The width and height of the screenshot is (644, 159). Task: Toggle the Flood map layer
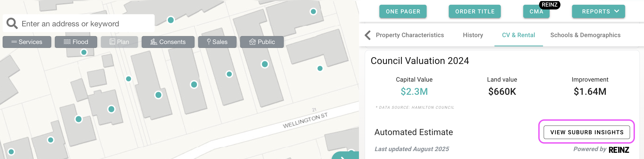tap(76, 42)
